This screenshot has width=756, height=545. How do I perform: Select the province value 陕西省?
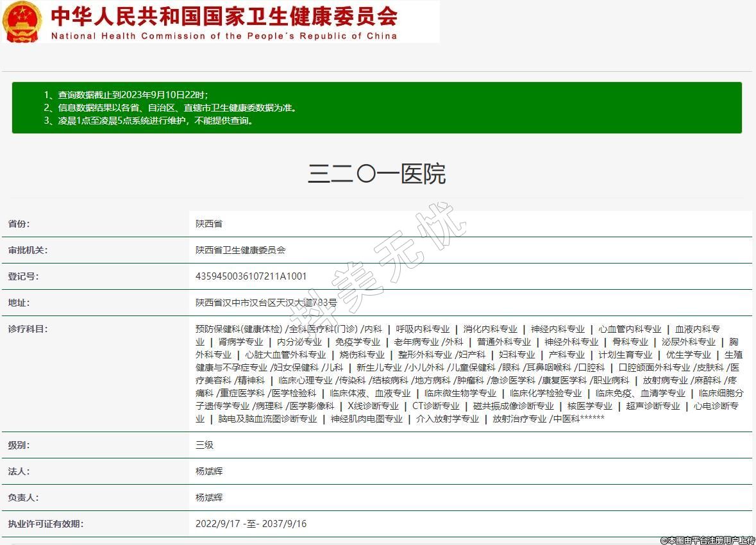208,224
